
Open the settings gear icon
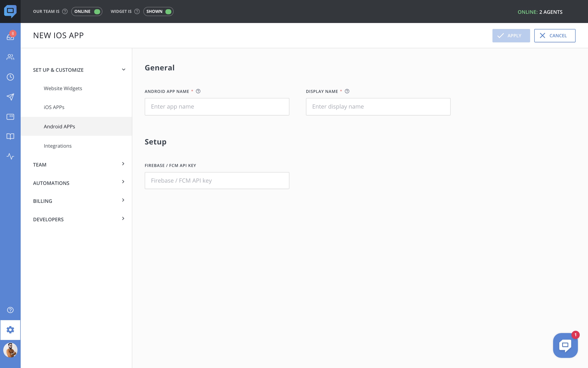10,330
